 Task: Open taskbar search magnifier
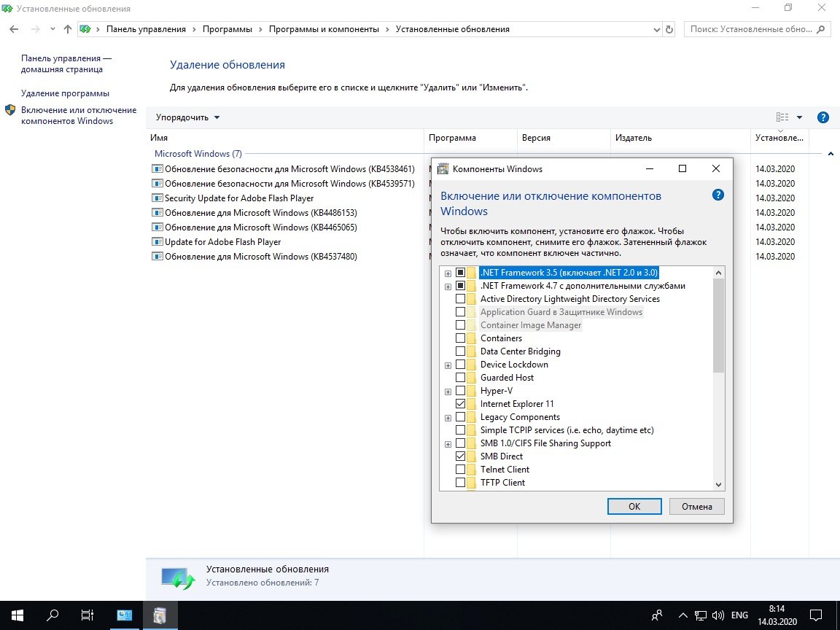tap(52, 615)
